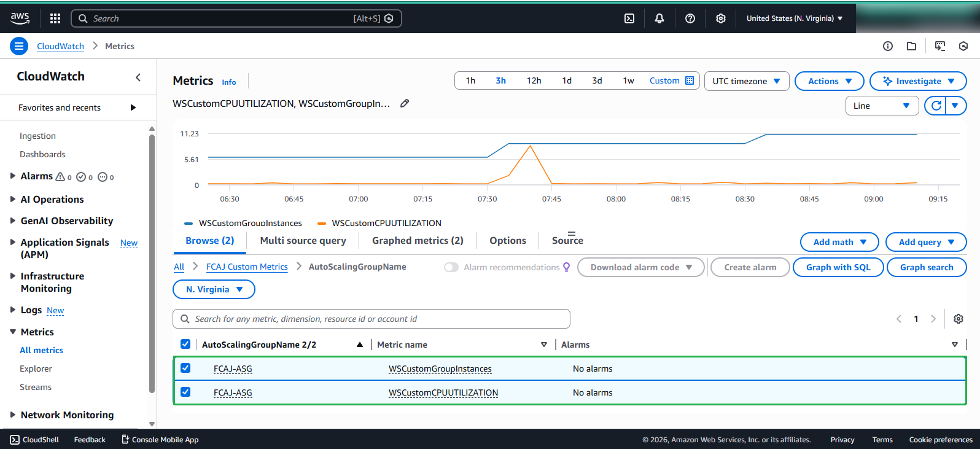Click the Alarms column sort arrow
Screen dimensions: 980x449
pyautogui.click(x=955, y=345)
